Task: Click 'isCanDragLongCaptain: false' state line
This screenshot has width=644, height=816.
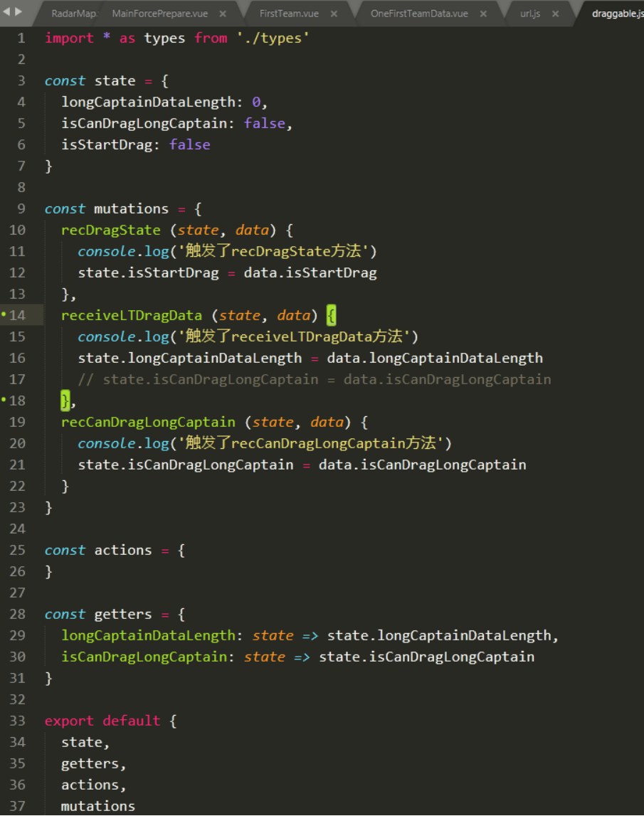Action: (176, 123)
